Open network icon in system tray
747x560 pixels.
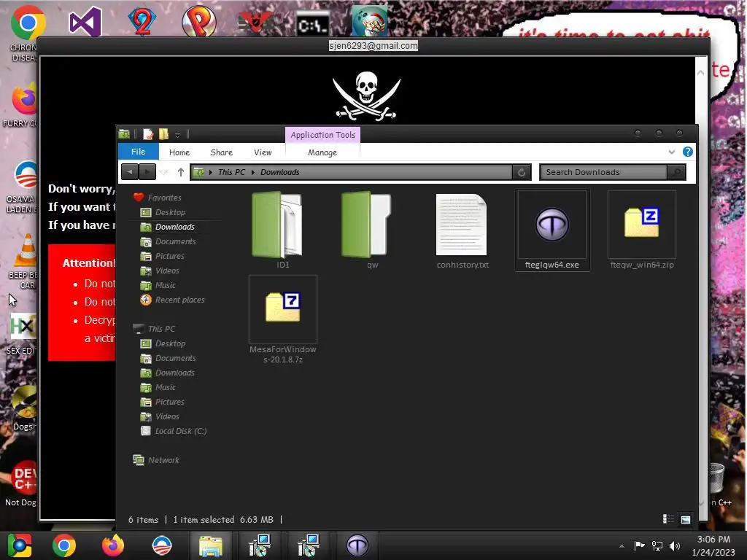point(657,545)
